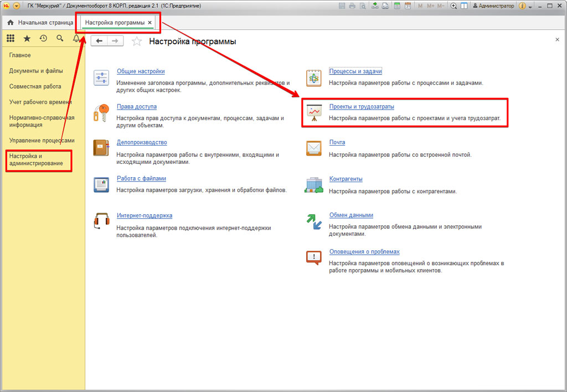Close the Настройка программы tab
The height and width of the screenshot is (392, 567).
(150, 23)
